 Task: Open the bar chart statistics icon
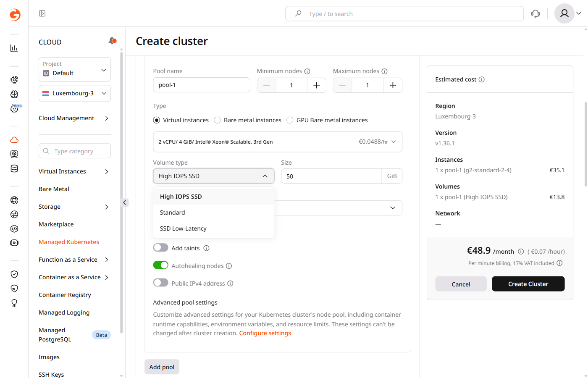14,48
